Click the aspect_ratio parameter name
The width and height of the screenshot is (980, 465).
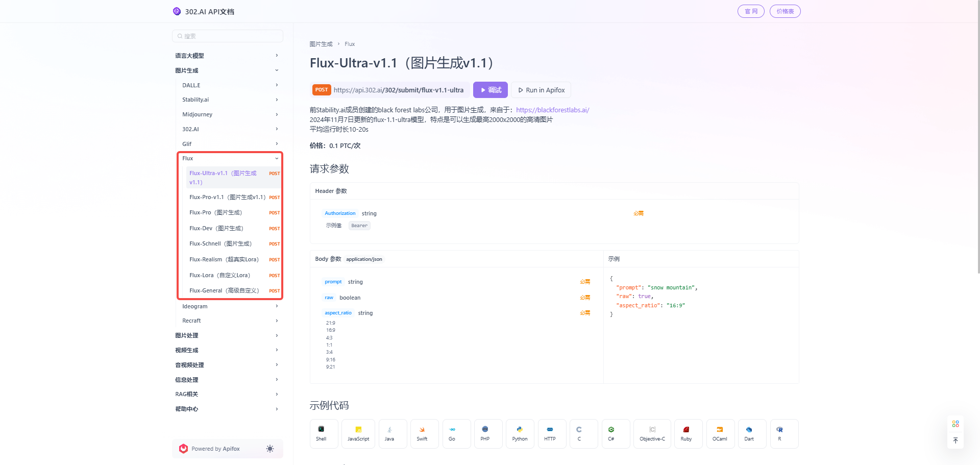point(338,313)
